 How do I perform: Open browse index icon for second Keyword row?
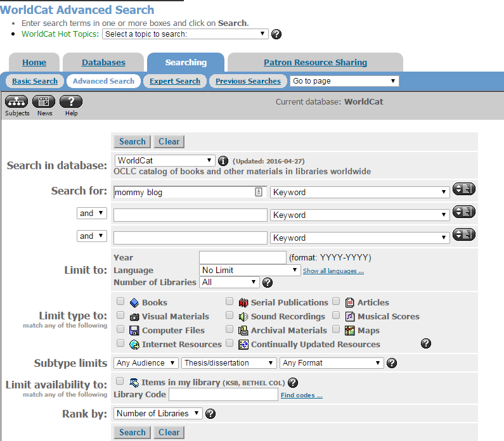coord(464,212)
